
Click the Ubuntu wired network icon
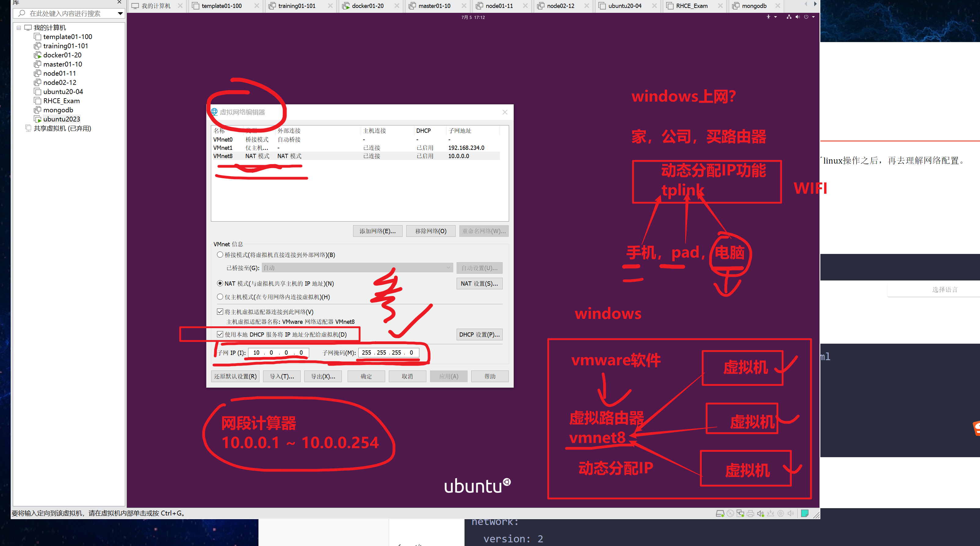[789, 17]
